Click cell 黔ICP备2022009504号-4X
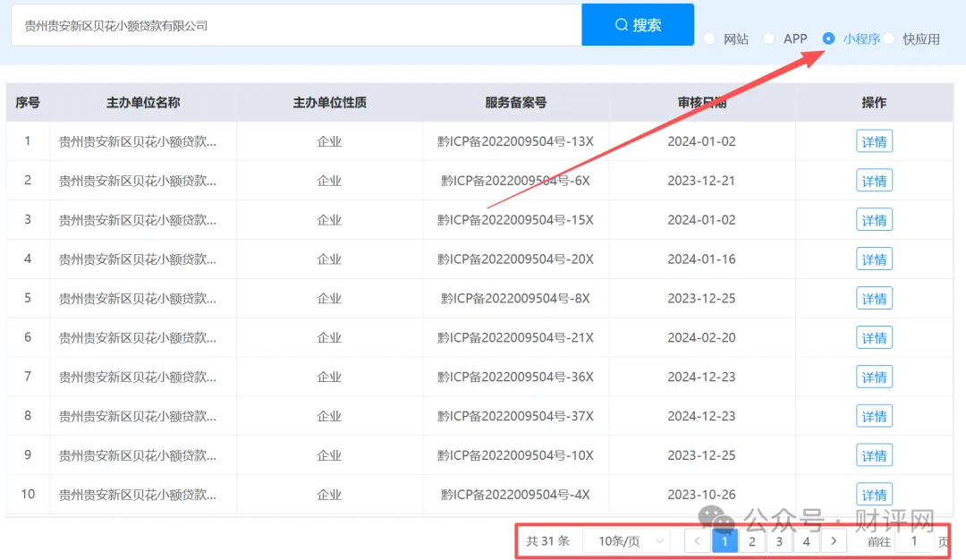 pyautogui.click(x=516, y=495)
